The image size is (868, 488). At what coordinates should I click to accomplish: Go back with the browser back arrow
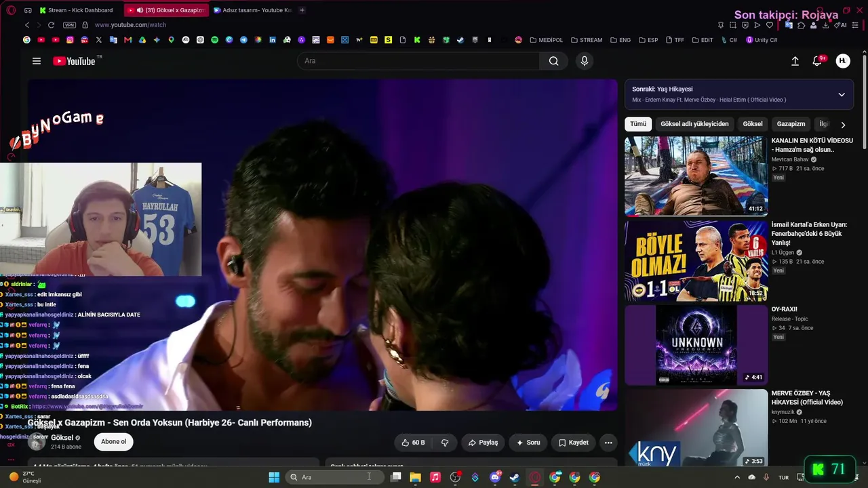tap(27, 25)
